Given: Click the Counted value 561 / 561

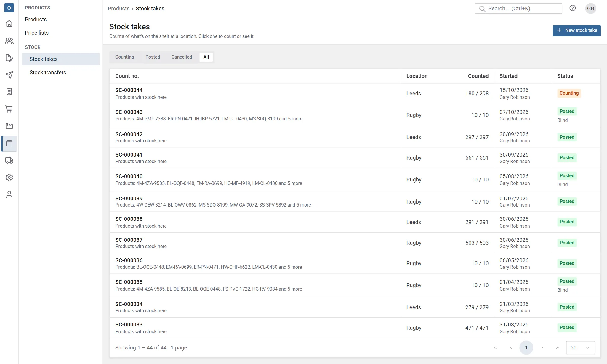Looking at the screenshot, I should click(477, 158).
